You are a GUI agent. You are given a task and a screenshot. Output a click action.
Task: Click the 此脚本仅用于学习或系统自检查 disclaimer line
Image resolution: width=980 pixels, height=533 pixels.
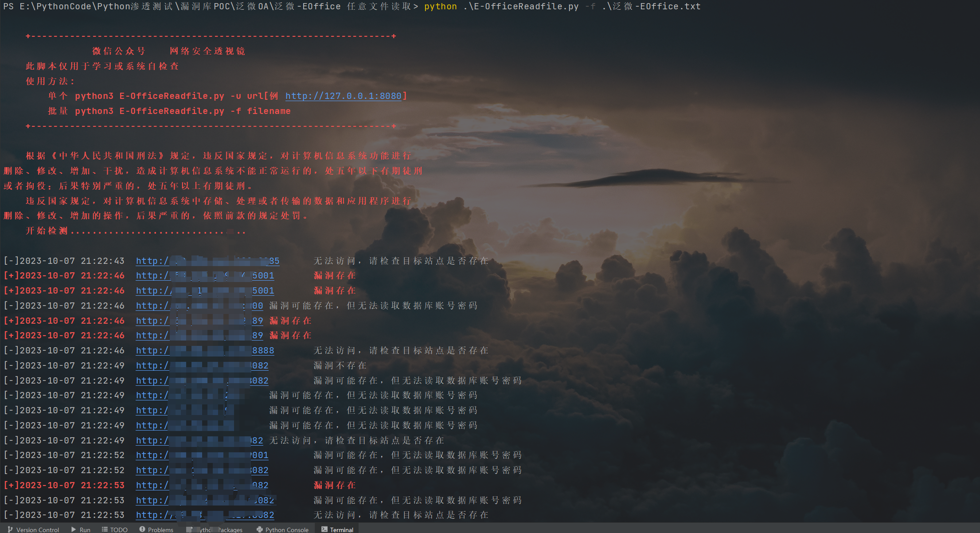102,66
